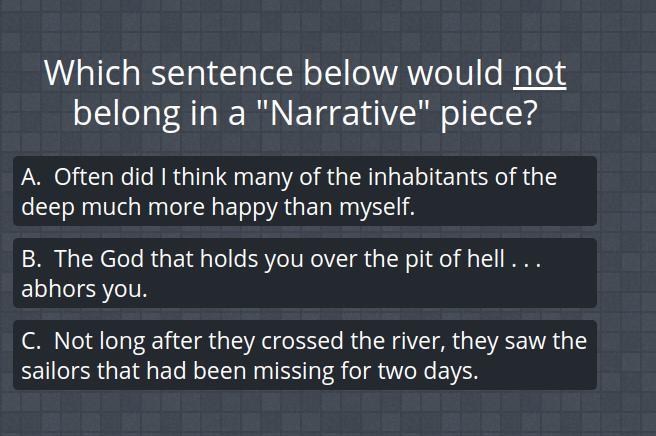
Task: Select answer A about inhabitants of the deep
Action: 305,191
